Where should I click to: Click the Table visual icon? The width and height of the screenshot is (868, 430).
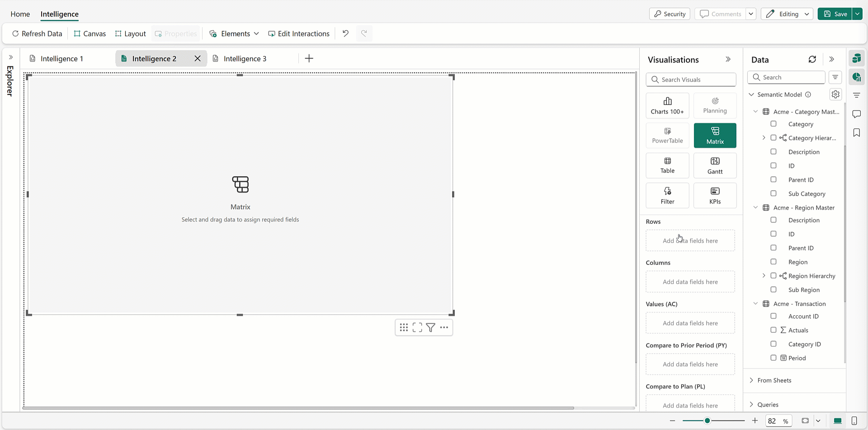tap(667, 165)
